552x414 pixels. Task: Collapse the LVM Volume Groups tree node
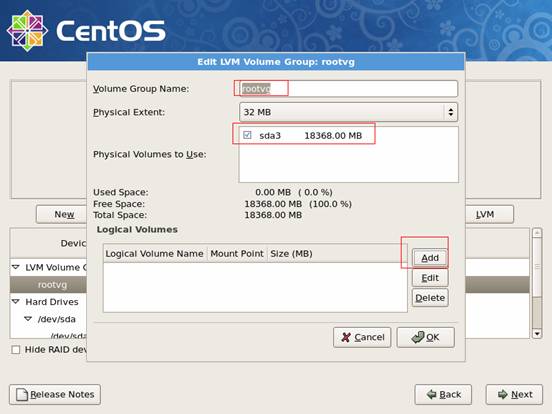(16, 267)
